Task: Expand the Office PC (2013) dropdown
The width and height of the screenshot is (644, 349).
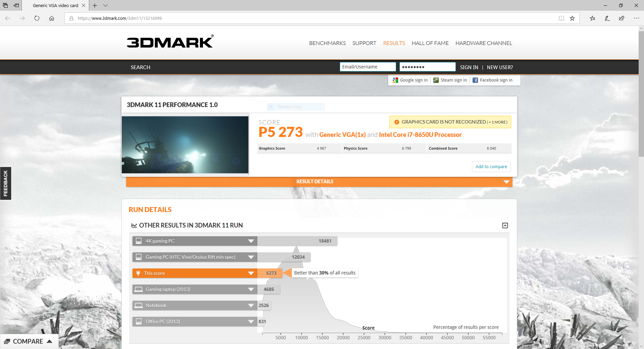Action: (x=251, y=321)
